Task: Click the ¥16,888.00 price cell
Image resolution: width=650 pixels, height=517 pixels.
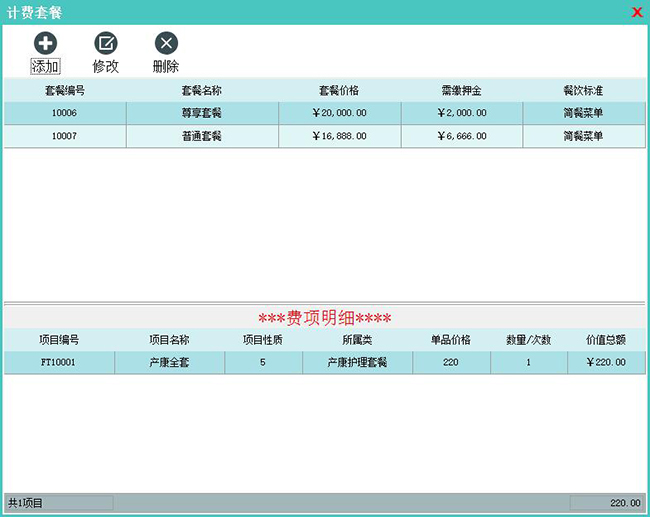Action: tap(338, 136)
